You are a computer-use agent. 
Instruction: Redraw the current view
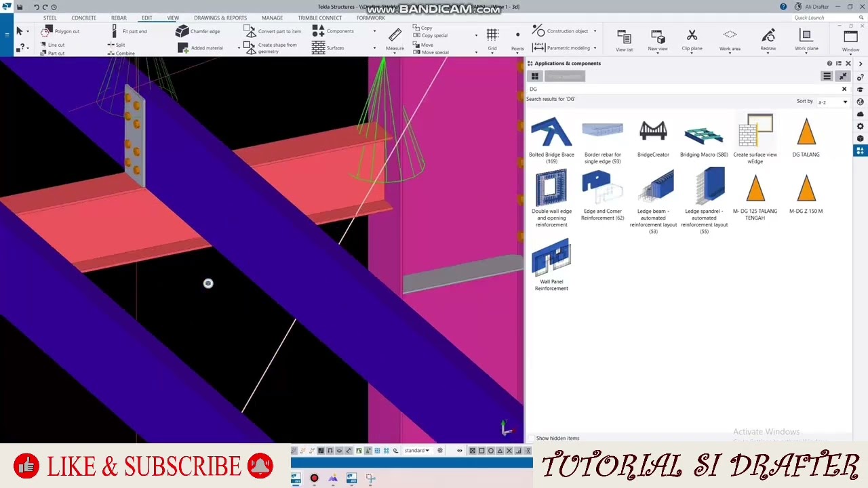768,41
